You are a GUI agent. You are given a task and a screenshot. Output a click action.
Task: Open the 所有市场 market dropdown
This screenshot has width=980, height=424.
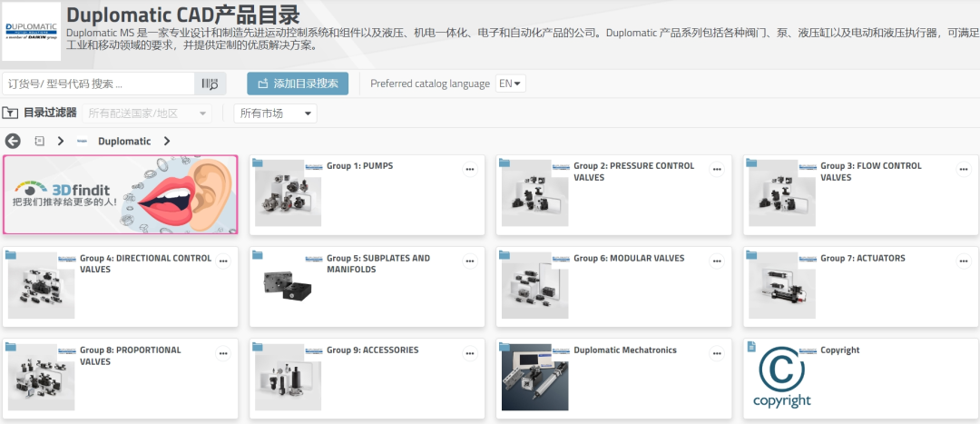[275, 113]
